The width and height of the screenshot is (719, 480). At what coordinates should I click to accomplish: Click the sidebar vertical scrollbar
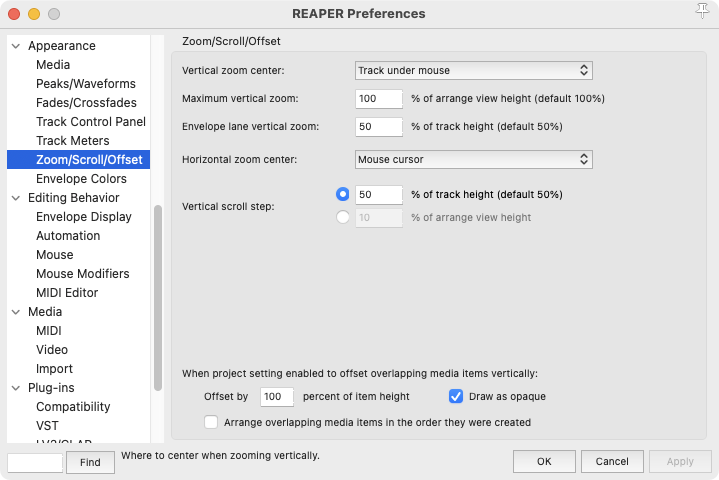click(157, 300)
